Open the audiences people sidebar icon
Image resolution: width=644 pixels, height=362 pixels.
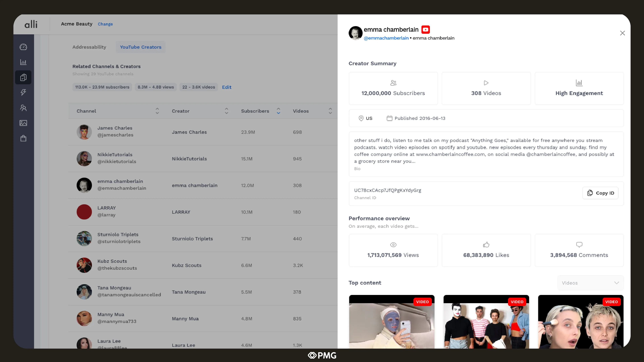(23, 108)
